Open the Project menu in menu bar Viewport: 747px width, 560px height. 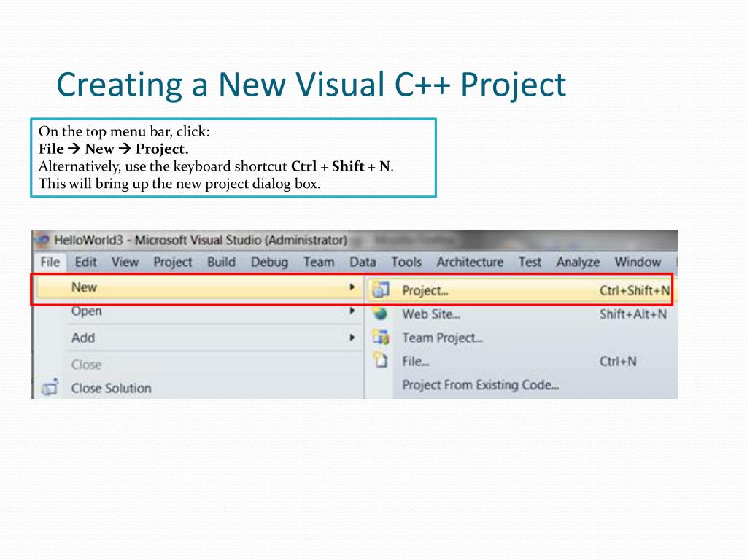[172, 262]
